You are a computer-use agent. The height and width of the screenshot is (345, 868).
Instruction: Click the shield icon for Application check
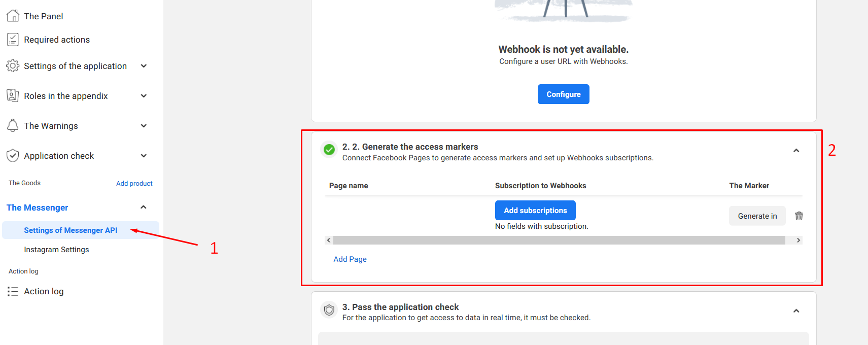click(x=13, y=156)
